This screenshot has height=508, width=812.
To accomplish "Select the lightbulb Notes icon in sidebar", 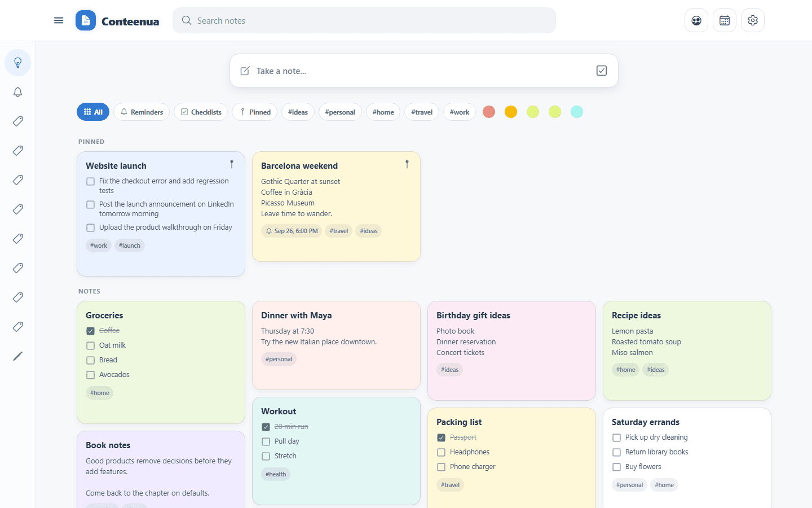I will [x=18, y=63].
